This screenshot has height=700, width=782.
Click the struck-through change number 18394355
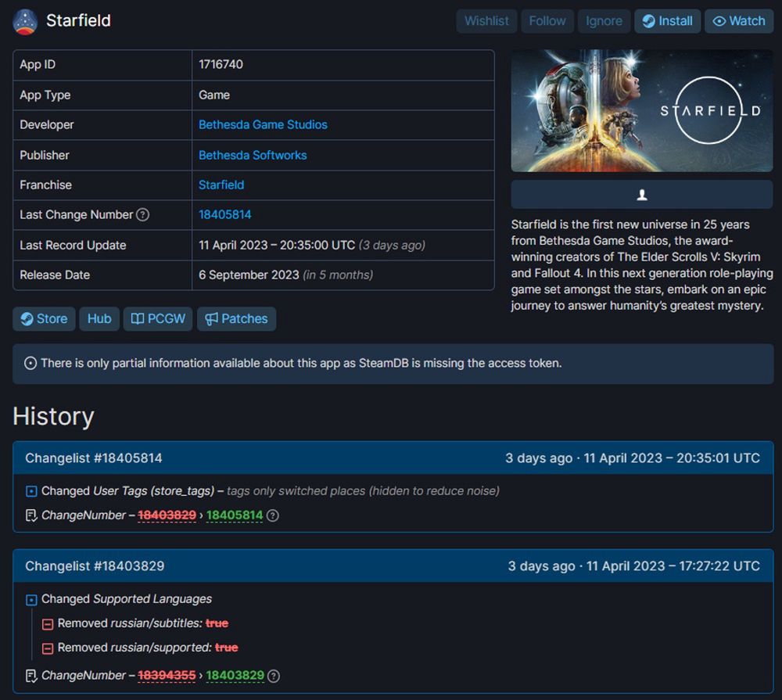click(167, 676)
